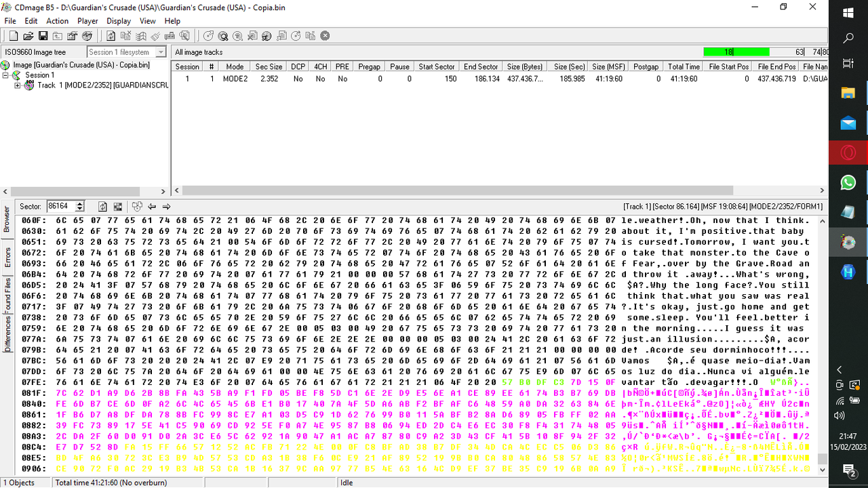Screen dimensions: 868x488
Task: Switch to the Found Files side tab
Action: pyautogui.click(x=7, y=295)
